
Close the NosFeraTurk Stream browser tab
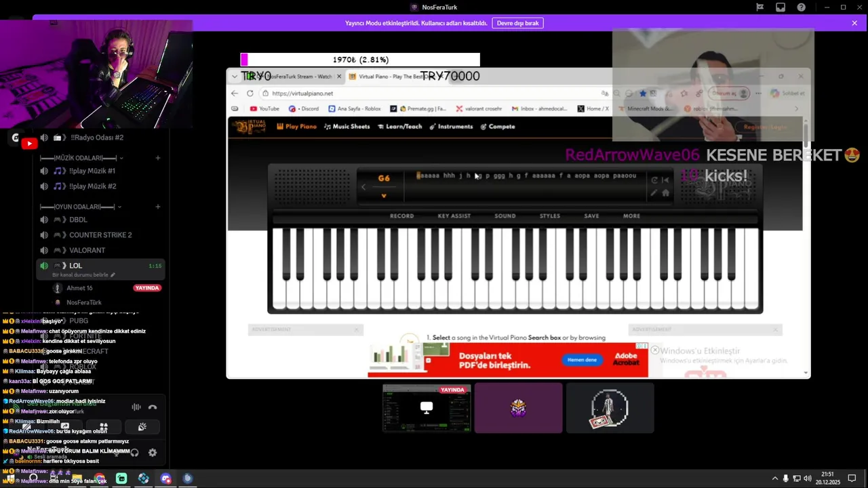[x=339, y=77]
